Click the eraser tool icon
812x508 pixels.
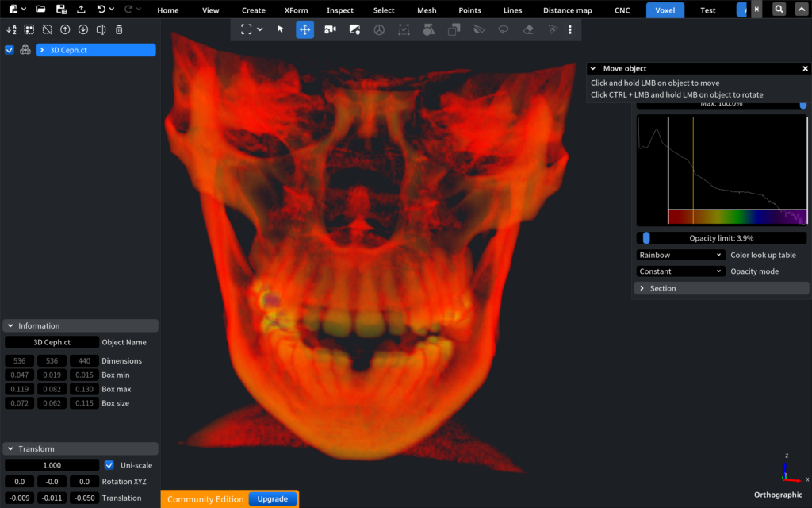coord(528,29)
